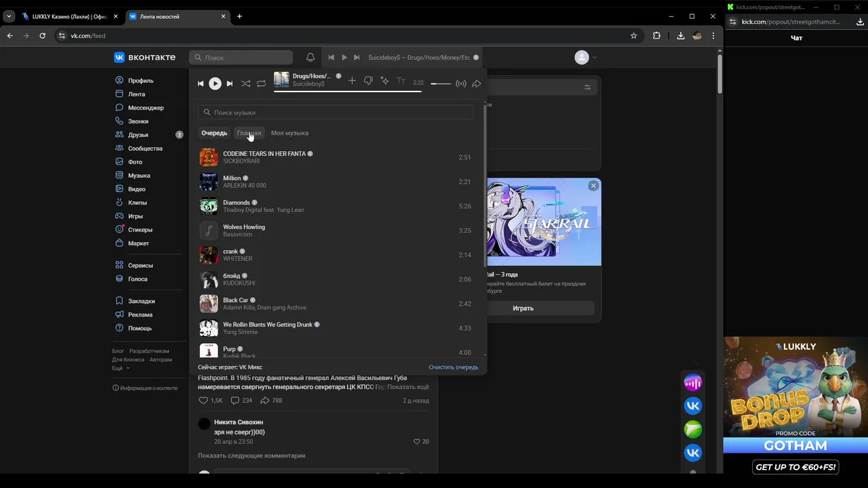Click the Играть button on the ad
This screenshot has height=488, width=868.
point(523,308)
